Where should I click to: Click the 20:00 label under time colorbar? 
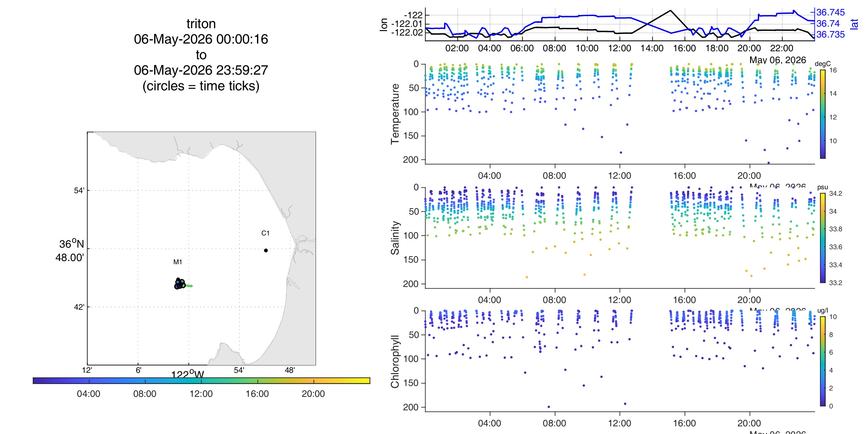tap(313, 394)
